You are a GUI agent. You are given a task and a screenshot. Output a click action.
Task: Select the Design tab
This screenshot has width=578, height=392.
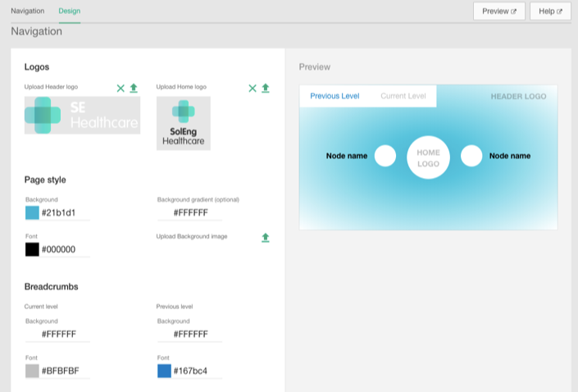coord(70,11)
